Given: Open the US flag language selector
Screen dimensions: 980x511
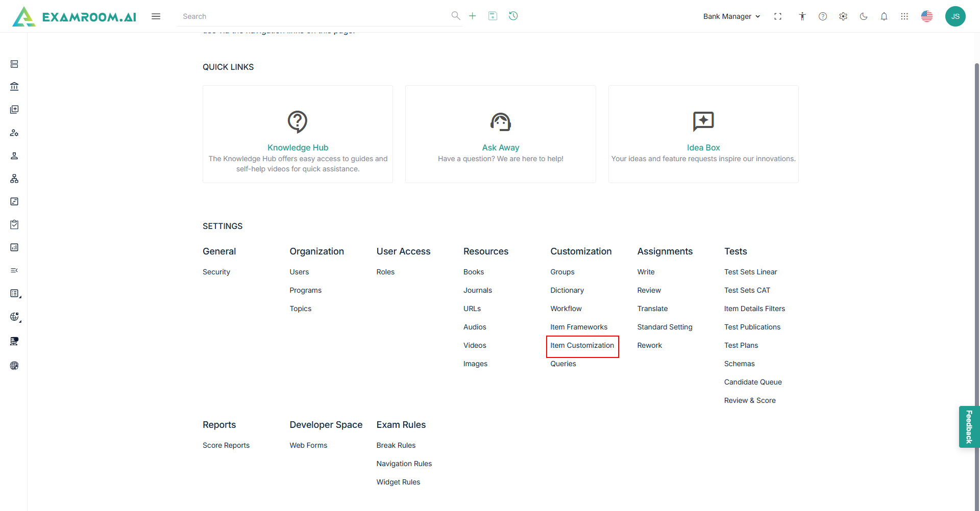Looking at the screenshot, I should tap(926, 16).
